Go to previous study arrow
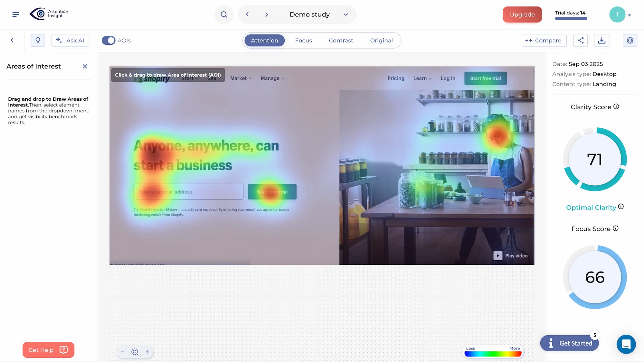 coord(247,14)
